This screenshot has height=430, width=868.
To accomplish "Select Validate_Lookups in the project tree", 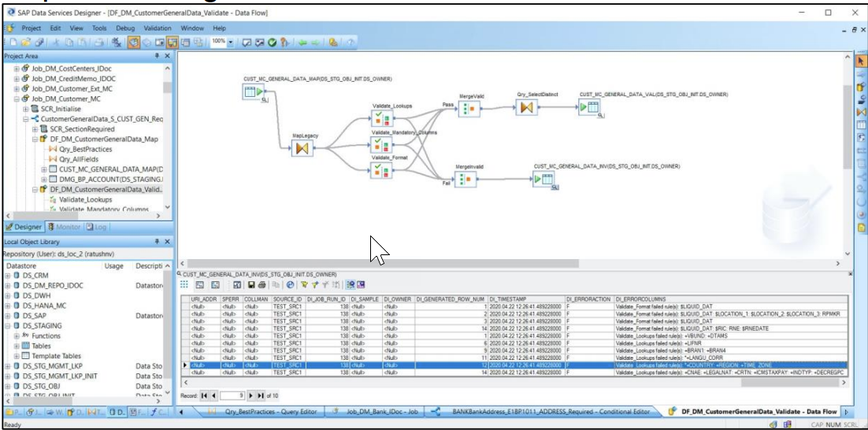I will (x=85, y=199).
